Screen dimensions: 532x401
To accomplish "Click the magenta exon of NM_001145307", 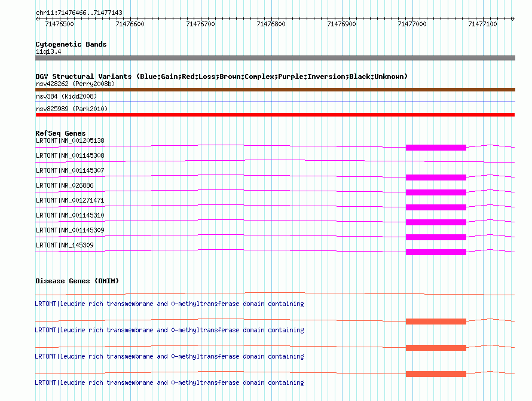I will click(x=436, y=177).
